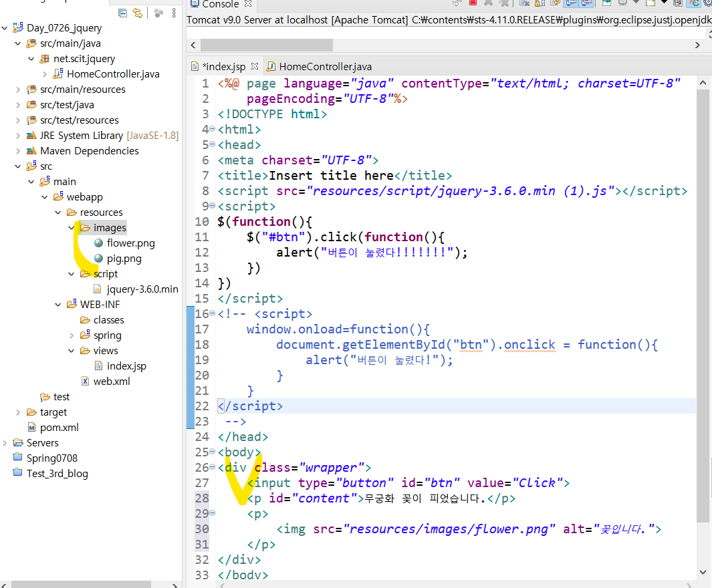Toggle Link with Editor arrows icon
The width and height of the screenshot is (712, 588).
pos(138,13)
